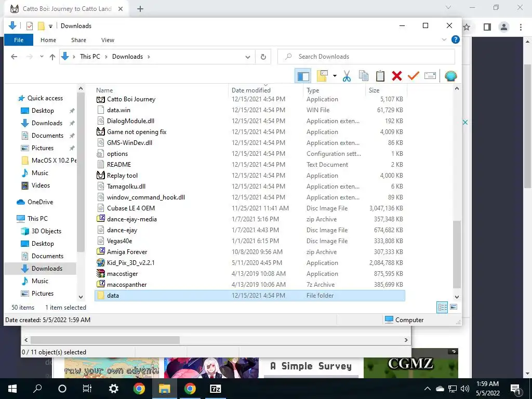Screen dimensions: 532x399
Task: Open the address bar history dropdown
Action: pos(248,57)
